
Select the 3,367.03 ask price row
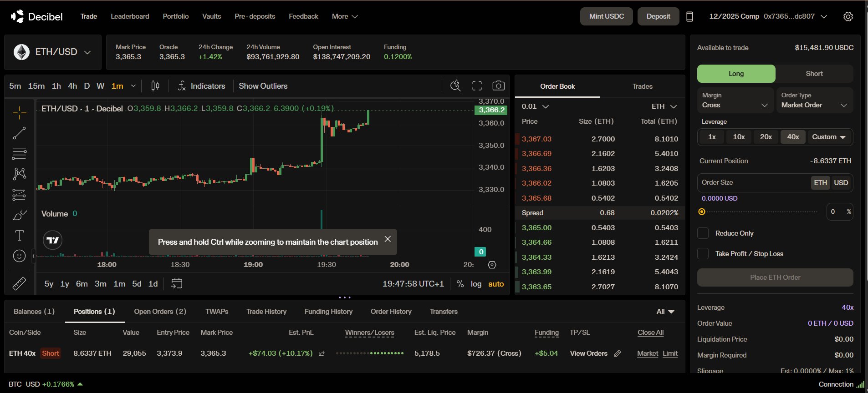pos(599,139)
